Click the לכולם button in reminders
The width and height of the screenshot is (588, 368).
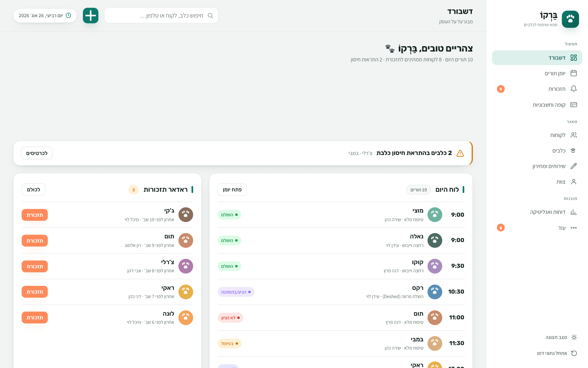[33, 190]
